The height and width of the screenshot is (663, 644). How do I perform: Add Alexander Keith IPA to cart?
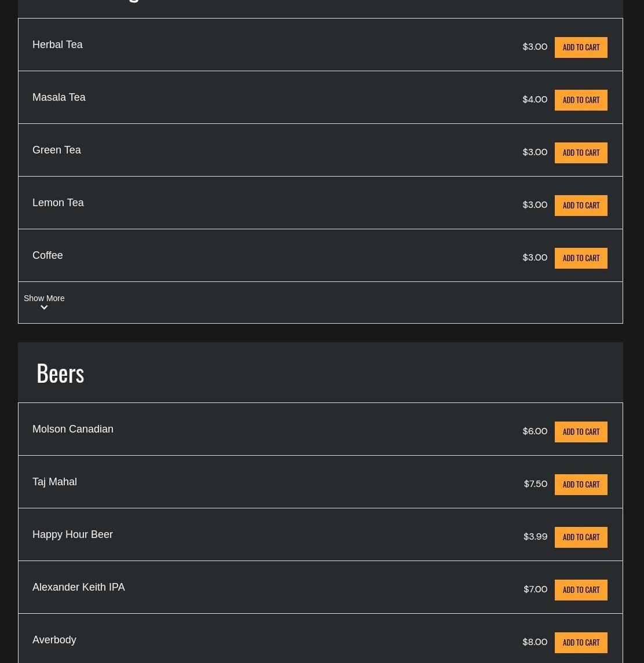(x=581, y=590)
